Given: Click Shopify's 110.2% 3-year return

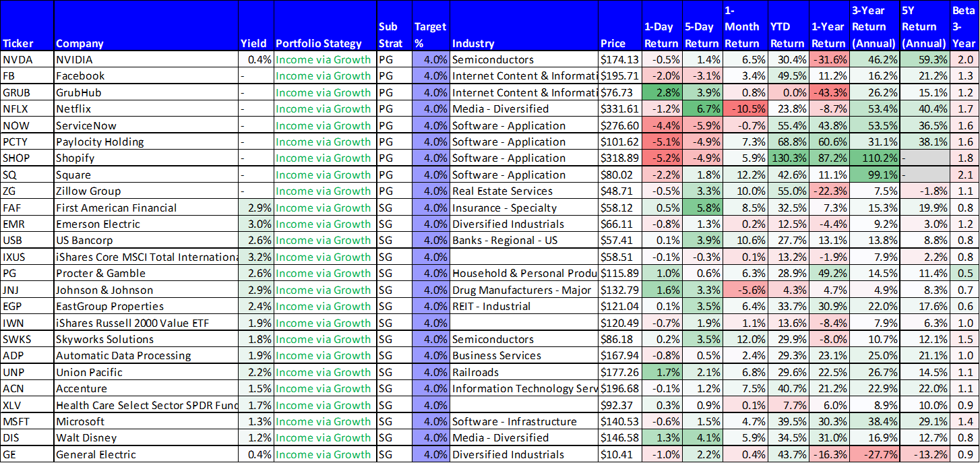Looking at the screenshot, I should [x=875, y=158].
